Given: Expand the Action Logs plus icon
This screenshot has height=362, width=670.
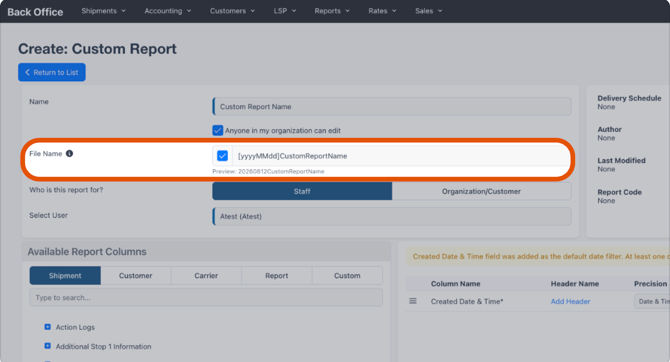Looking at the screenshot, I should click(x=47, y=327).
